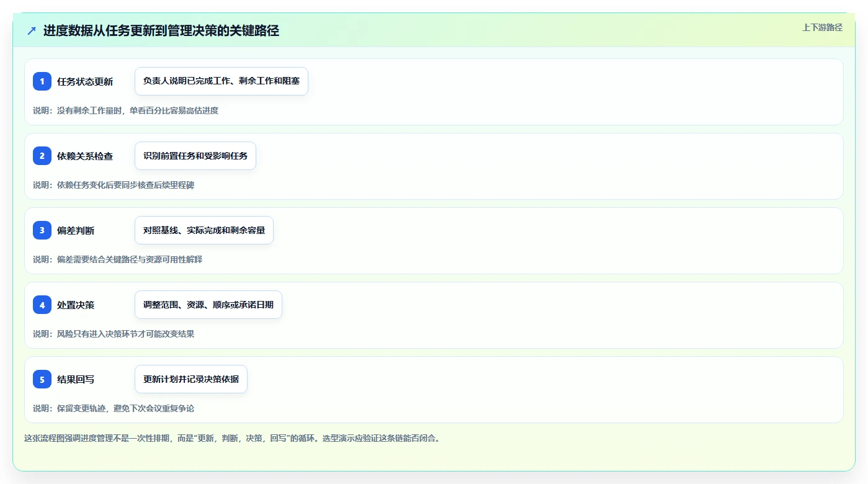Select the step 2 number badge
This screenshot has width=868, height=484.
point(42,156)
